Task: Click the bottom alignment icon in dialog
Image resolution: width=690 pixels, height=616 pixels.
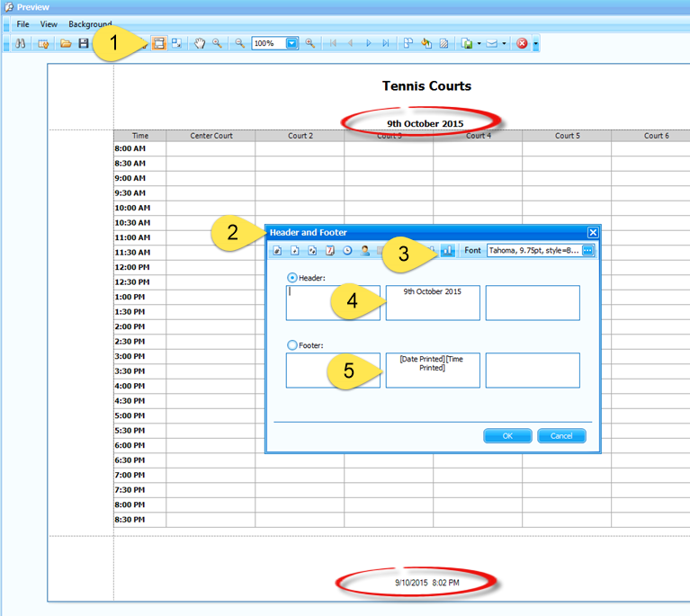Action: coord(447,251)
